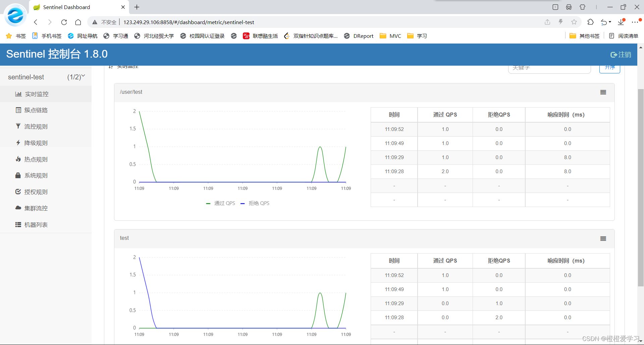Click the browser logo avatar icon
The height and width of the screenshot is (345, 644).
click(15, 15)
